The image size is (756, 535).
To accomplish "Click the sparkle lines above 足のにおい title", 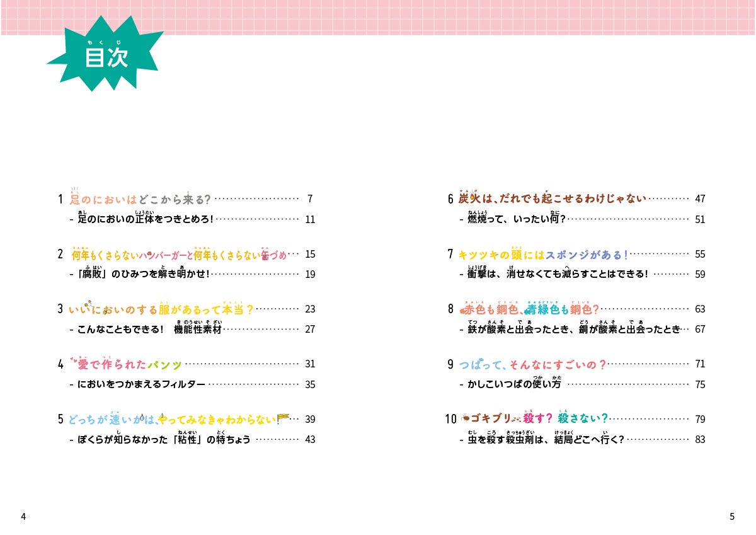I will [x=74, y=188].
